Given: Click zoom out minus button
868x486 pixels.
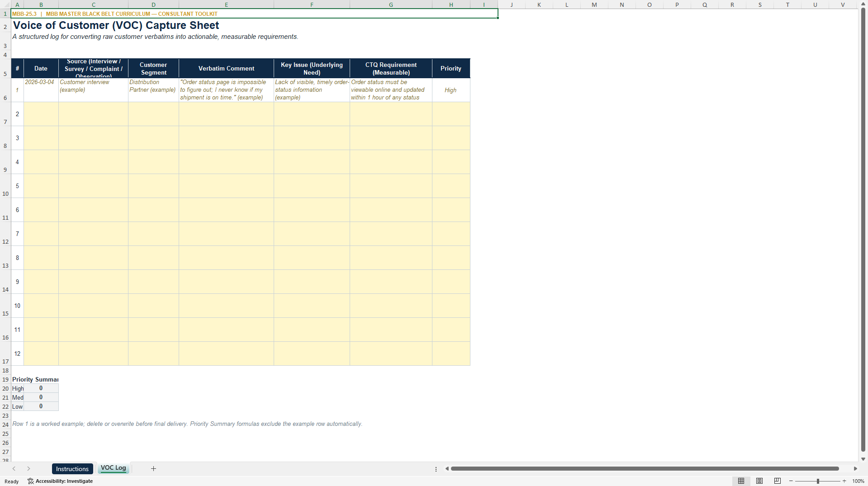Looking at the screenshot, I should (791, 481).
